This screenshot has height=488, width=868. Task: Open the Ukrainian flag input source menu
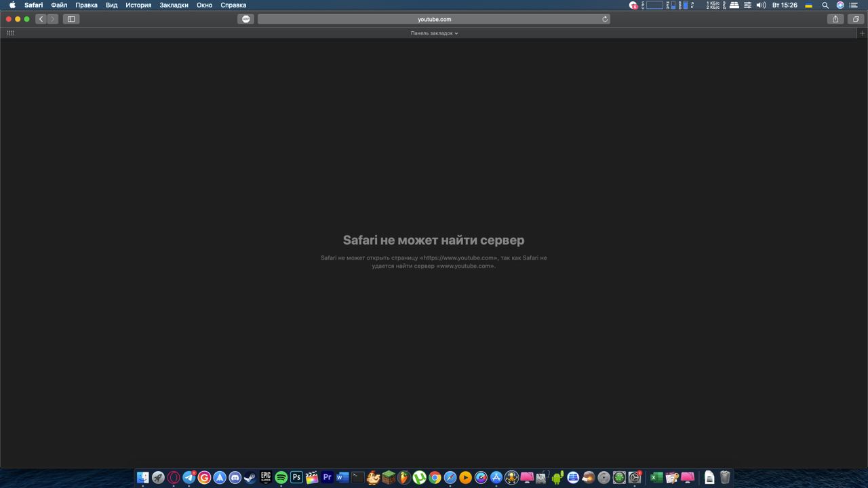(x=808, y=5)
